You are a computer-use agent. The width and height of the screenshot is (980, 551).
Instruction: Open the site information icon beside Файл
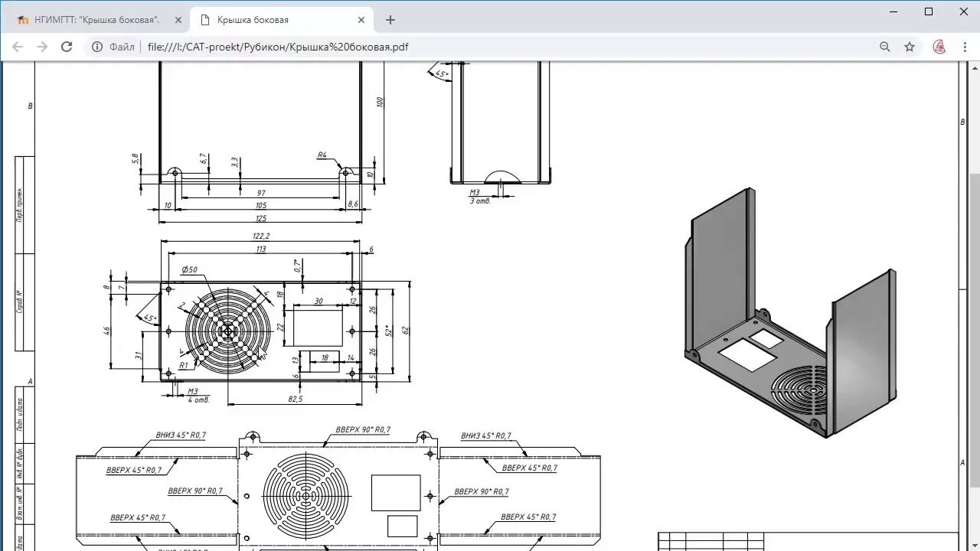click(97, 47)
